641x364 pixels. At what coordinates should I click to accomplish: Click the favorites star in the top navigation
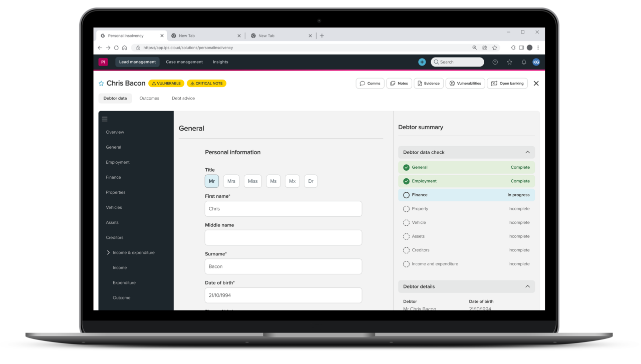[x=509, y=62]
